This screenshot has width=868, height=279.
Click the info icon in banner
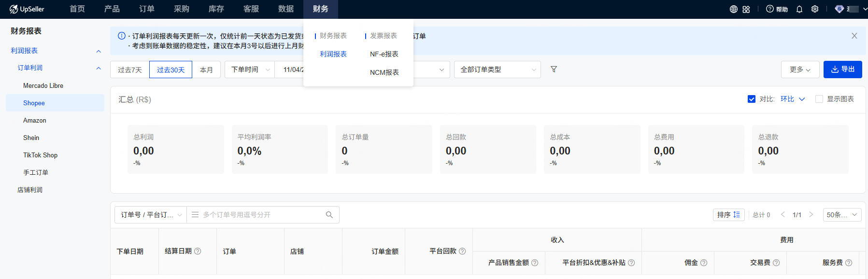click(122, 36)
